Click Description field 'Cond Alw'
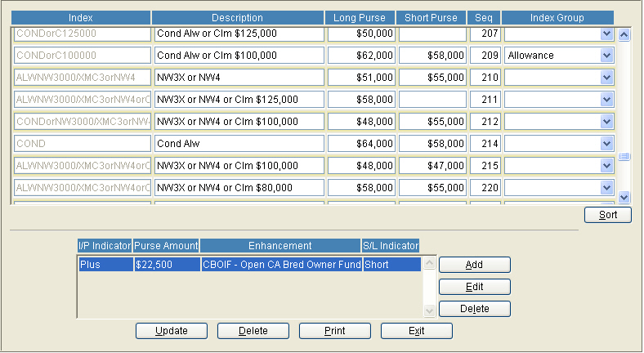 pos(239,144)
